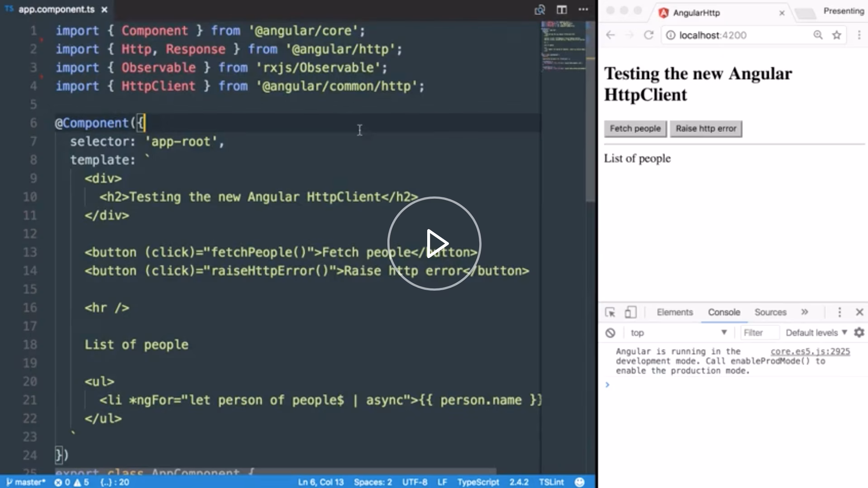
Task: Switch to the Elements tab
Action: click(675, 312)
